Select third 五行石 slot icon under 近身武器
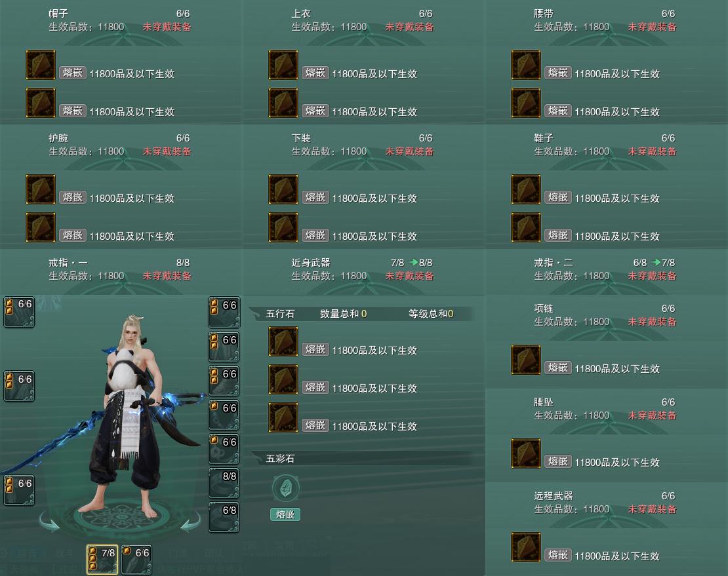 tap(283, 417)
